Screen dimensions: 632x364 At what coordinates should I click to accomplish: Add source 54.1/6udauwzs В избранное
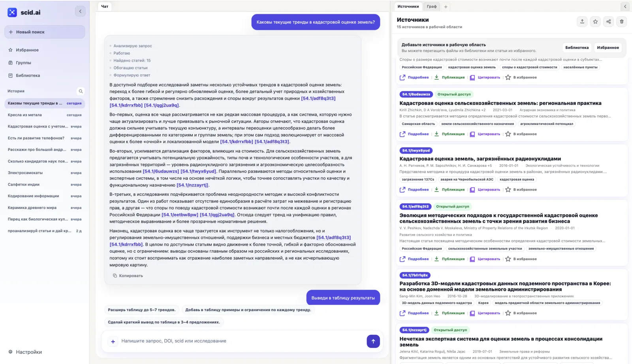521,134
